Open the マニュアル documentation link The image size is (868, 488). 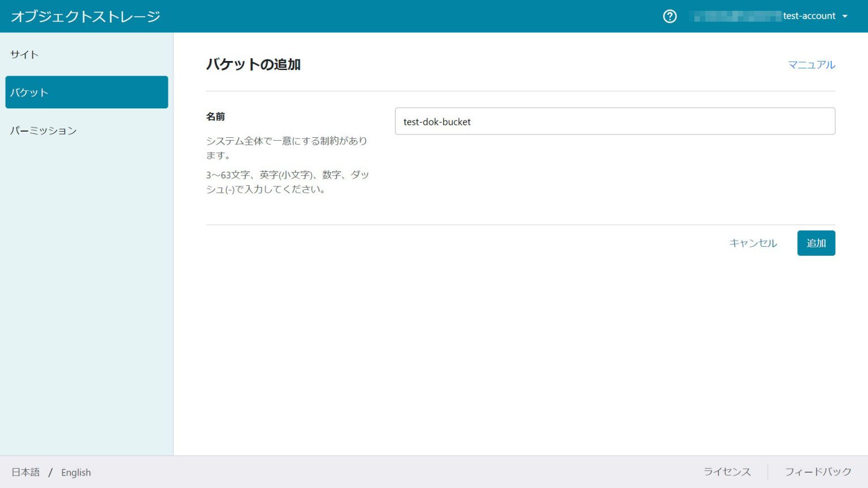[x=812, y=64]
